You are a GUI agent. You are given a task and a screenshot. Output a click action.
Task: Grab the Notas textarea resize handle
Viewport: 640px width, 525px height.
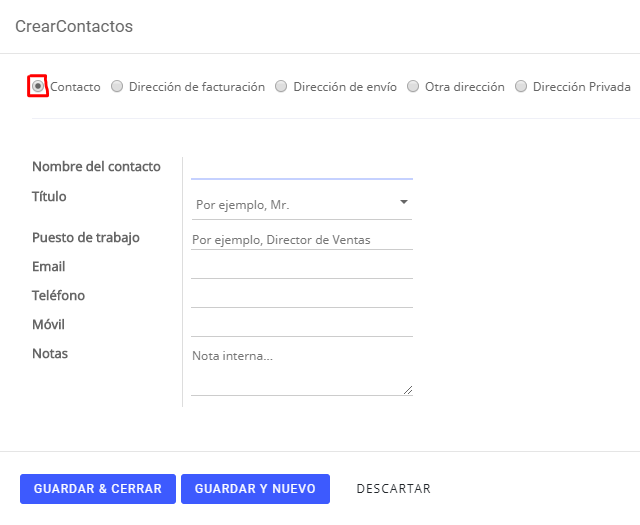(x=408, y=390)
